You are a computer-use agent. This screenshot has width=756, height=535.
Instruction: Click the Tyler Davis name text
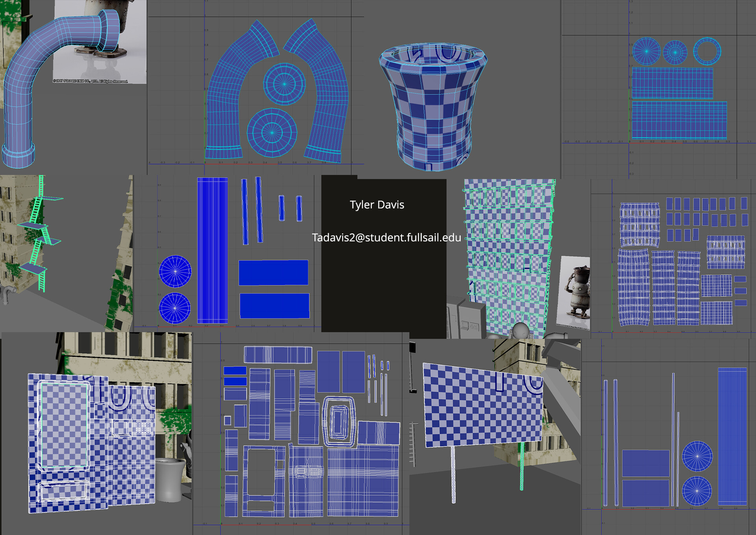(x=377, y=205)
